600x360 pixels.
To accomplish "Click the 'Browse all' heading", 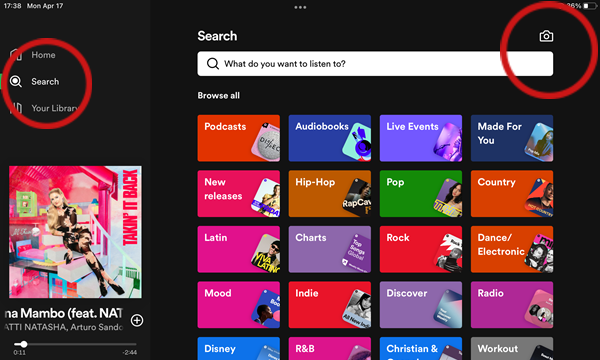I will [218, 96].
